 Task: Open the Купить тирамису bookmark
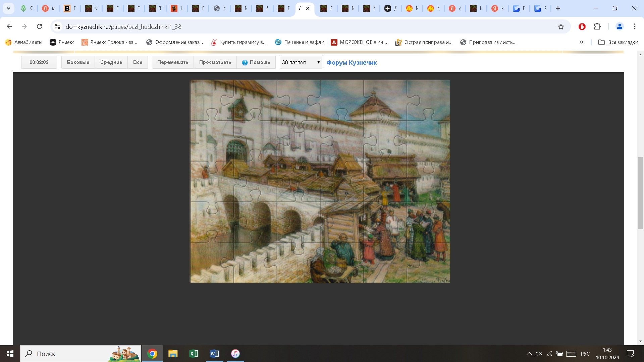(x=239, y=42)
